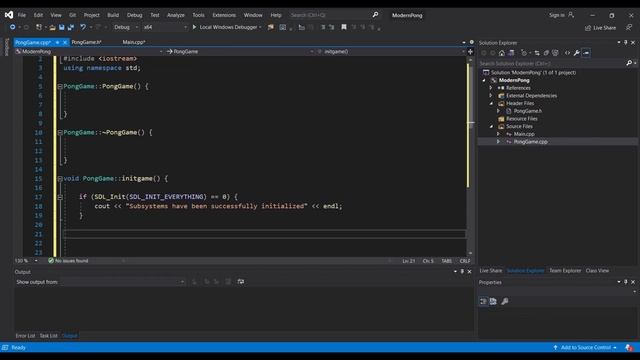This screenshot has height=360, width=640.
Task: Click the Property Pages wrench icon in Properties
Action: pos(505,302)
